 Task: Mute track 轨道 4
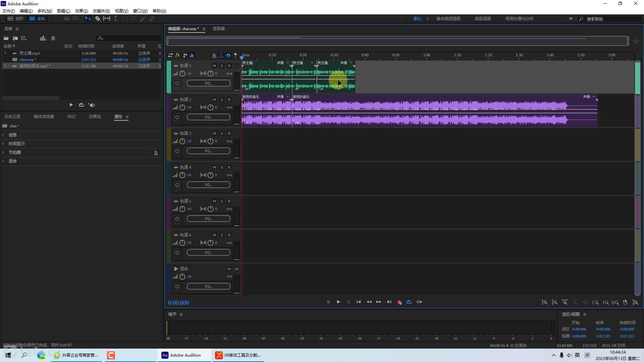[214, 168]
